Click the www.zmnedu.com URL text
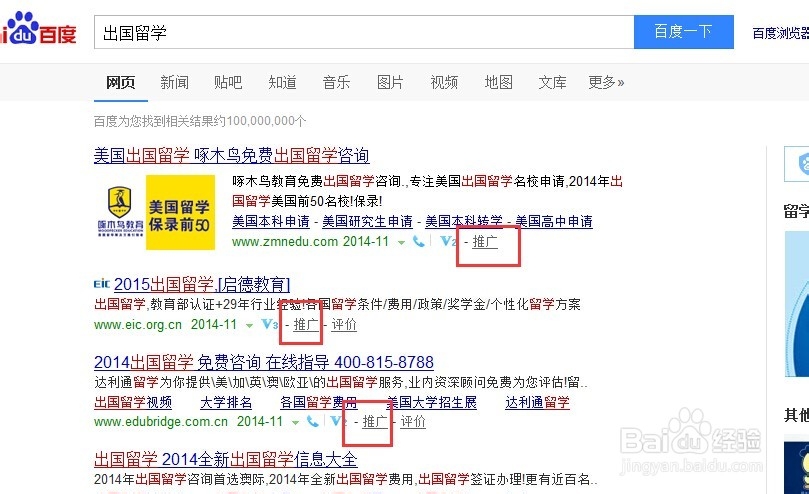 285,242
